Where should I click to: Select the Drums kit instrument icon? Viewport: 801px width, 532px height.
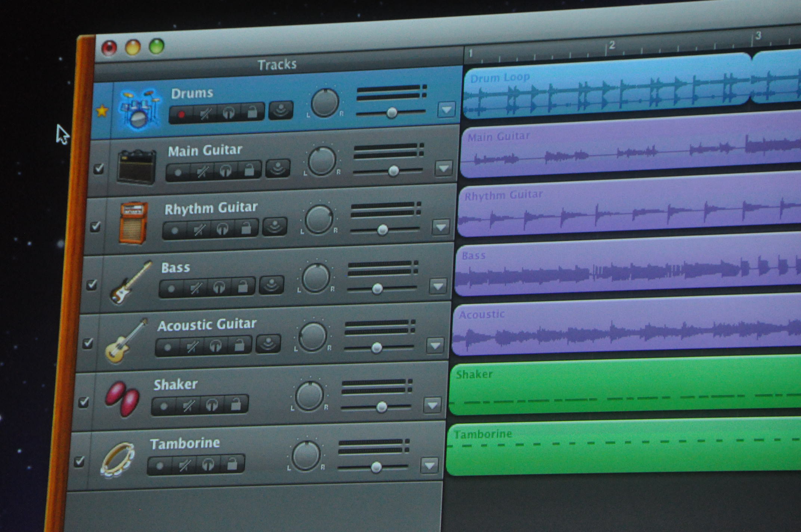click(139, 109)
